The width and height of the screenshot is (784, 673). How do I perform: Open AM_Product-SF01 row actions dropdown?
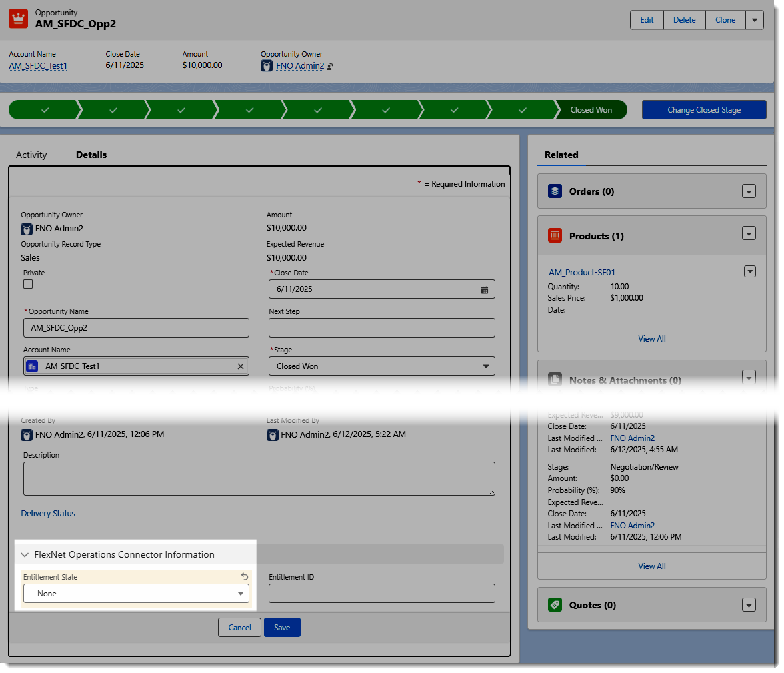click(x=750, y=271)
